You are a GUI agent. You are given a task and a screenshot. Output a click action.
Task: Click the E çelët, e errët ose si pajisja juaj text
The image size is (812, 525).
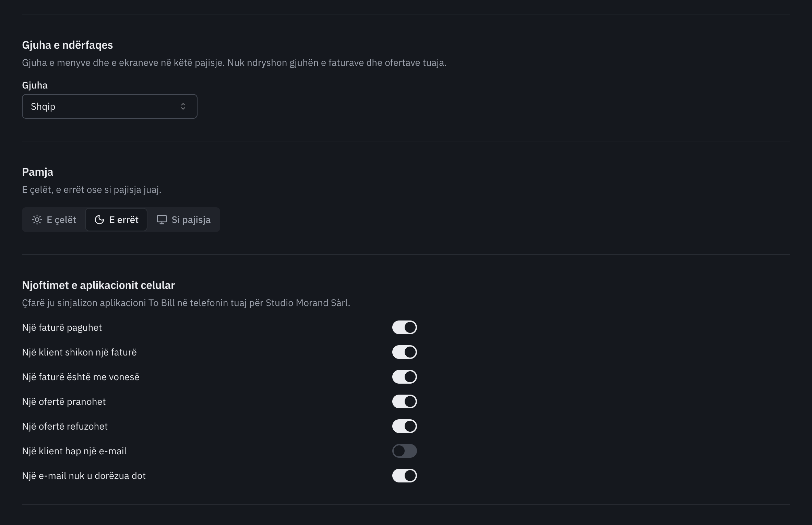(92, 190)
